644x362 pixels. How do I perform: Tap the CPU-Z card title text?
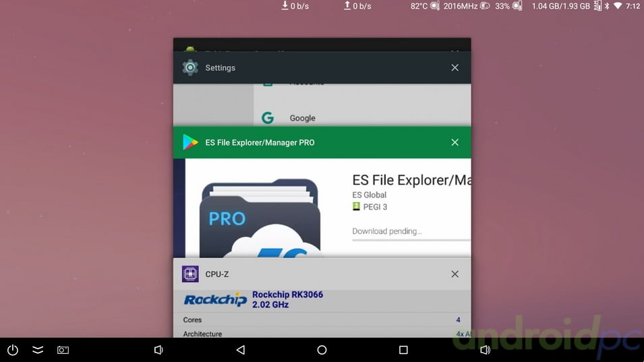(x=217, y=274)
